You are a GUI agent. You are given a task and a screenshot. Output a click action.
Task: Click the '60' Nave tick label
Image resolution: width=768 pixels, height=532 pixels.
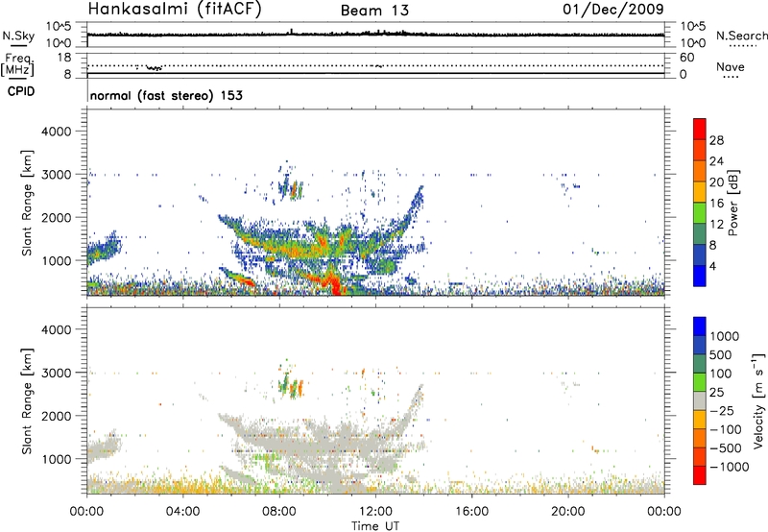(686, 58)
